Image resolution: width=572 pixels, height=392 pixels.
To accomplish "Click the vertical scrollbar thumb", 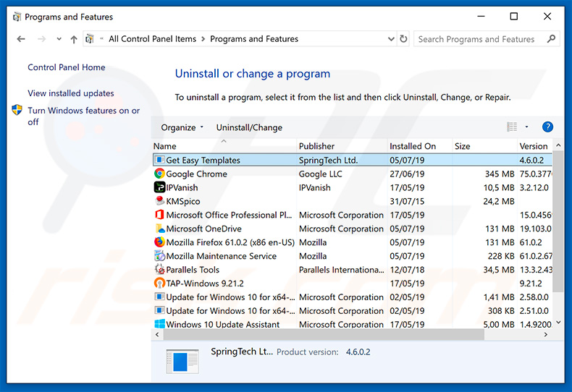I will [x=558, y=221].
